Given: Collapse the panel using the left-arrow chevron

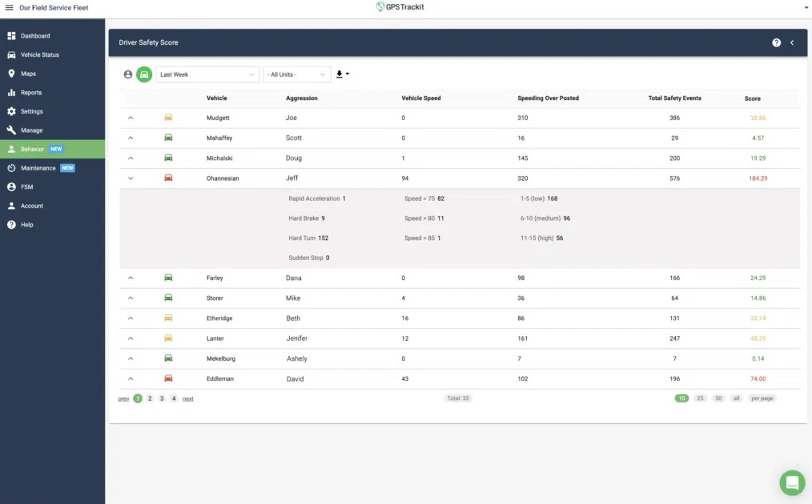Looking at the screenshot, I should tap(791, 42).
